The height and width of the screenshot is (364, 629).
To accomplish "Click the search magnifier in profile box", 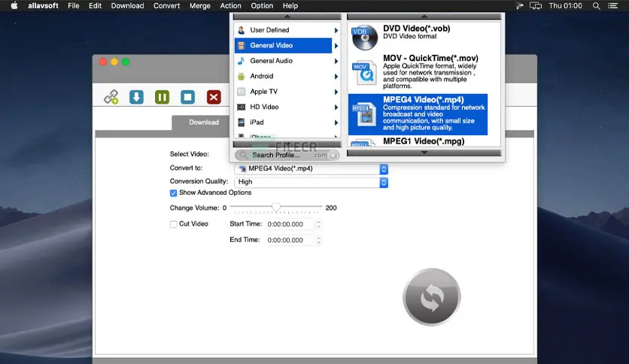I will click(x=243, y=155).
